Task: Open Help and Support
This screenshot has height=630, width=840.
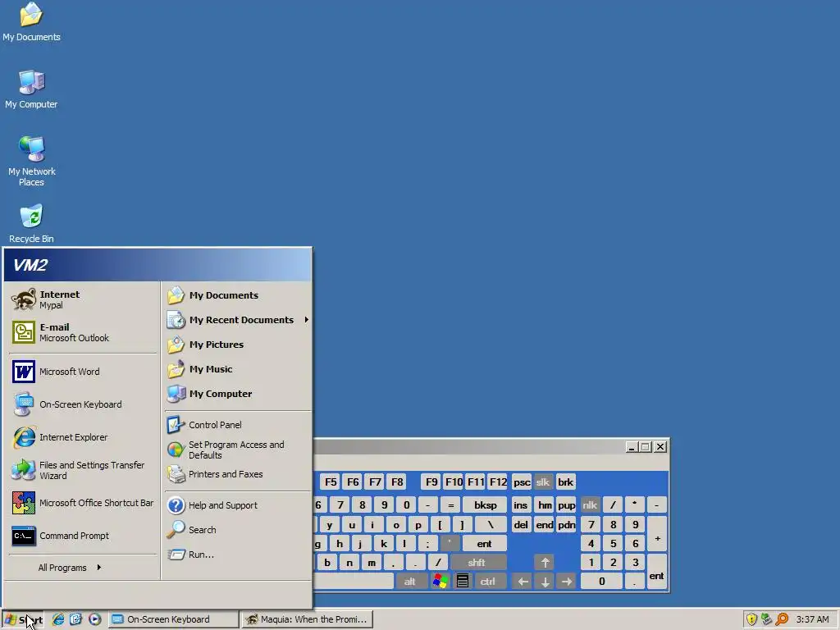Action: click(238, 505)
